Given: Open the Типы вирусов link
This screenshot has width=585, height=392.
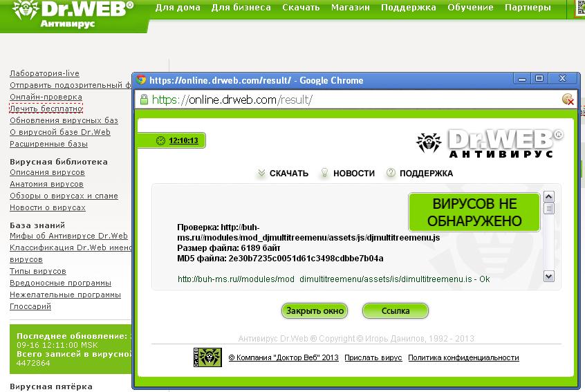Looking at the screenshot, I should (x=37, y=271).
